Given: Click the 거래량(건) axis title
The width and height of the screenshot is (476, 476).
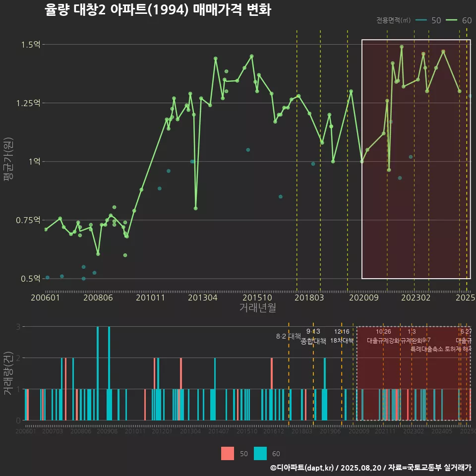Looking at the screenshot, I should [x=8, y=373].
